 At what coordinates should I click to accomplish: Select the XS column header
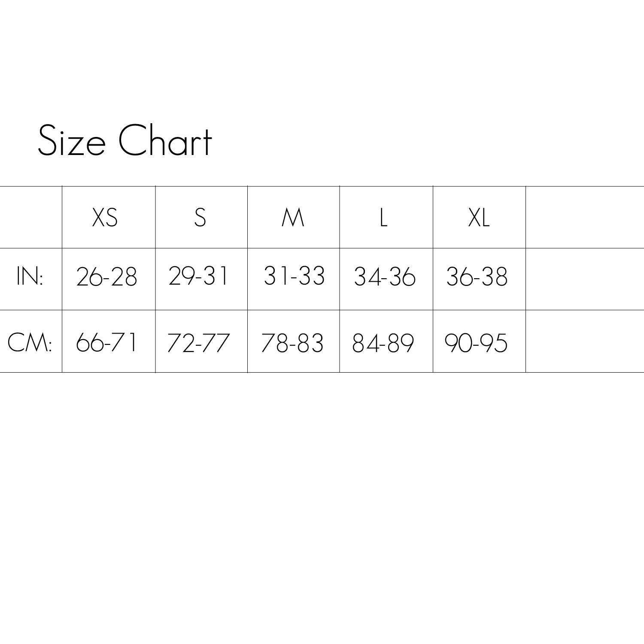[x=105, y=217]
